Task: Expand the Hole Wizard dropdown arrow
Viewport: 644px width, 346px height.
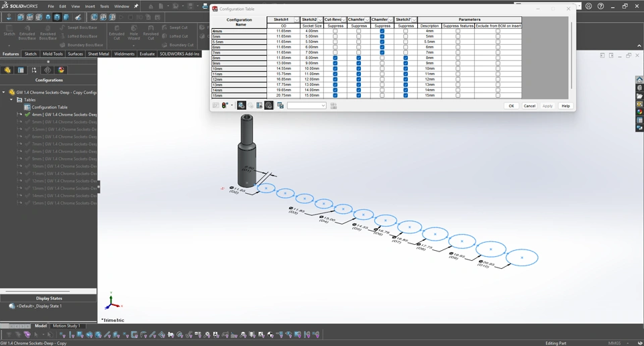Action: coord(133,45)
